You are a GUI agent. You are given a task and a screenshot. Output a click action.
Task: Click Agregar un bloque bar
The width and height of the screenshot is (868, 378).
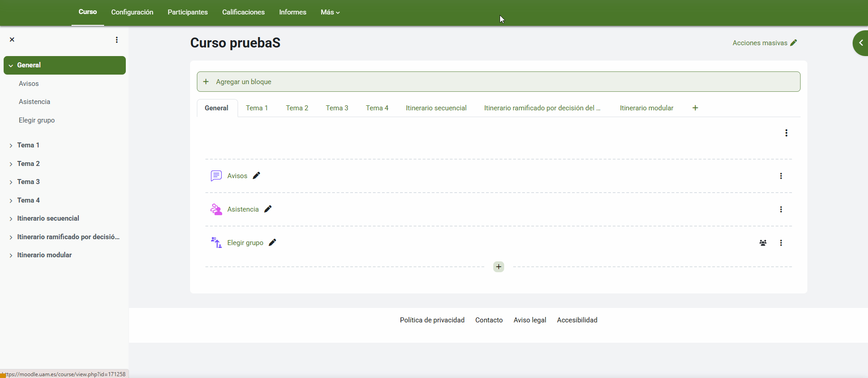tap(498, 82)
